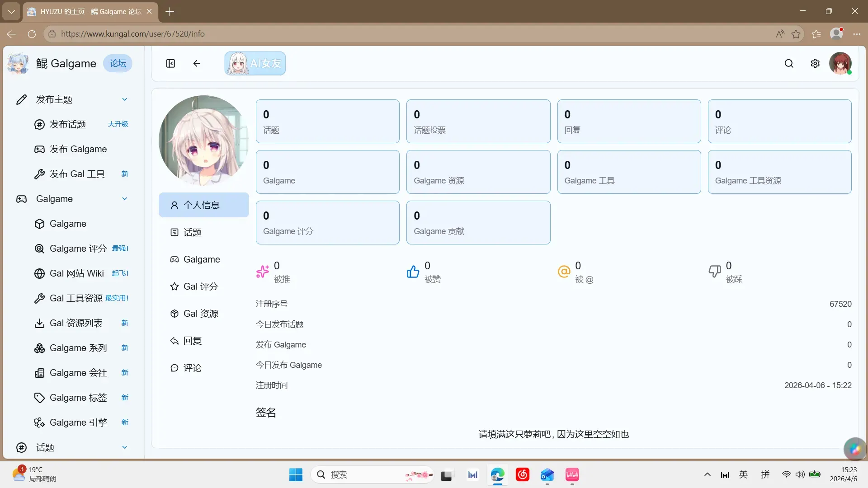Image resolution: width=868 pixels, height=488 pixels.
Task: Show hidden system tray icons chevron
Action: pyautogui.click(x=707, y=474)
